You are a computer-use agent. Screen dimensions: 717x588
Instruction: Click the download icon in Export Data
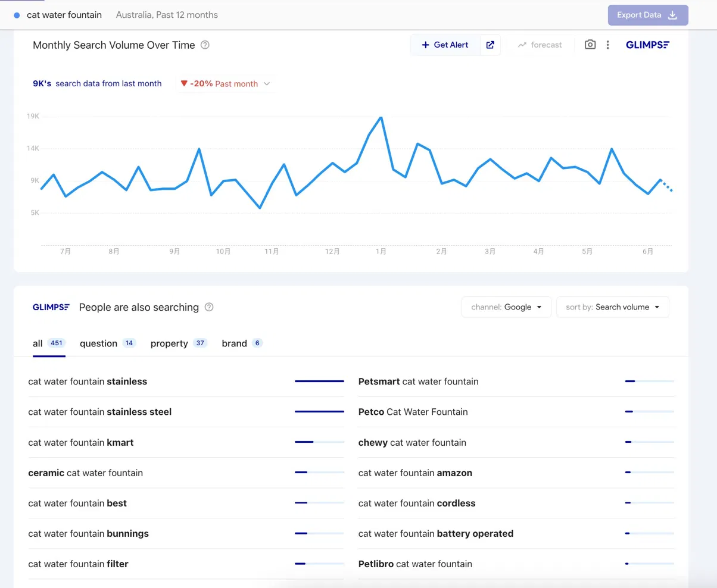pos(673,15)
